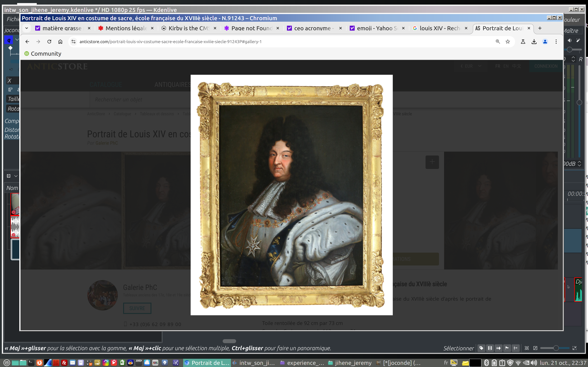
Task: Switch to Kirby is the CMS tab
Action: pyautogui.click(x=188, y=28)
